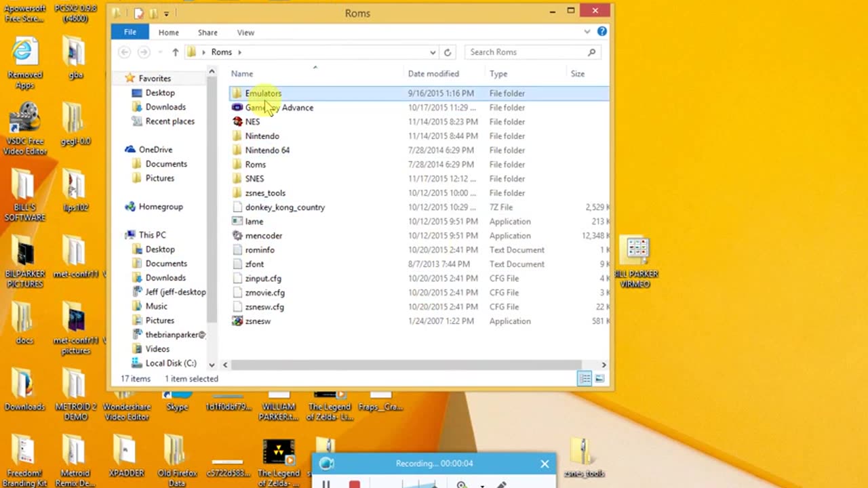Screen dimensions: 868x488
Task: Open VSDC Free Video Editor desktop icon
Action: [x=25, y=129]
